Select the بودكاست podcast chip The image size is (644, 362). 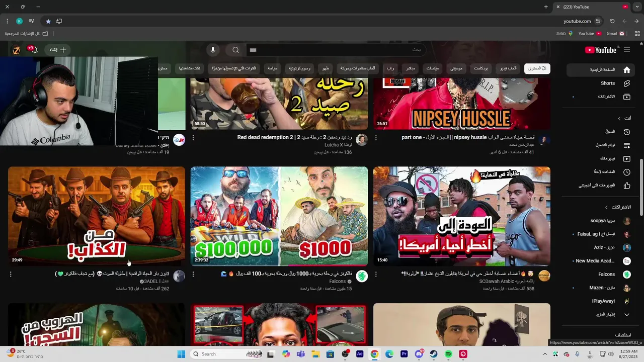coord(481,68)
